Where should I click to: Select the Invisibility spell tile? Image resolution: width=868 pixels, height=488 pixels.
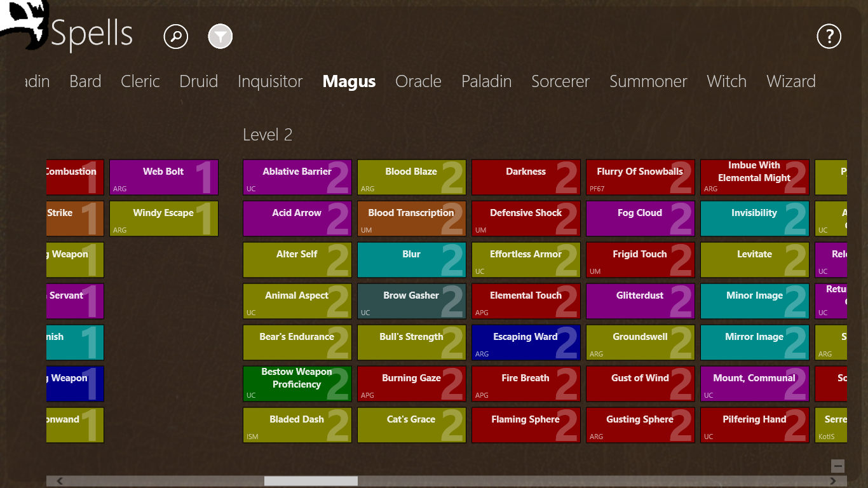click(x=755, y=219)
